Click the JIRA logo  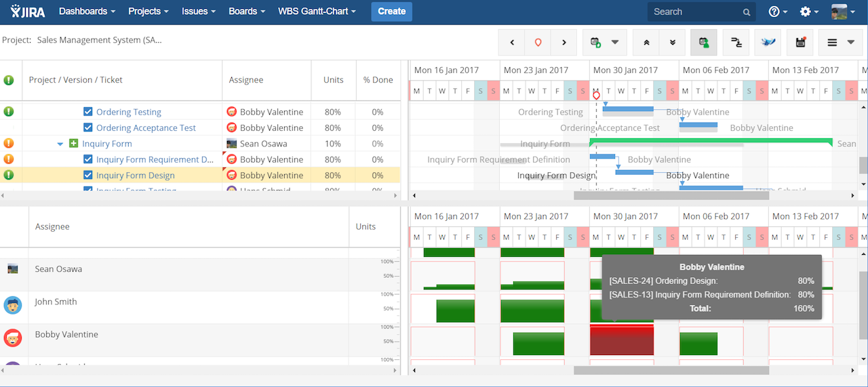point(28,12)
